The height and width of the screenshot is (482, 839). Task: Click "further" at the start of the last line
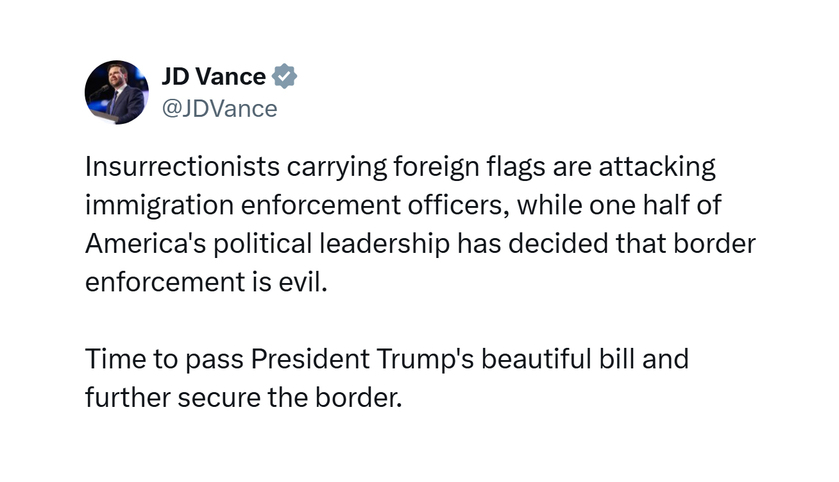127,397
